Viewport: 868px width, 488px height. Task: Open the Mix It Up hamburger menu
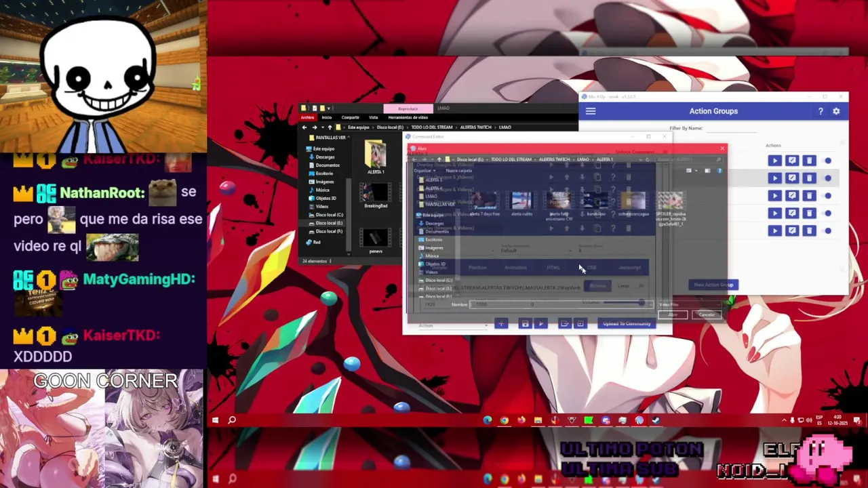[591, 111]
